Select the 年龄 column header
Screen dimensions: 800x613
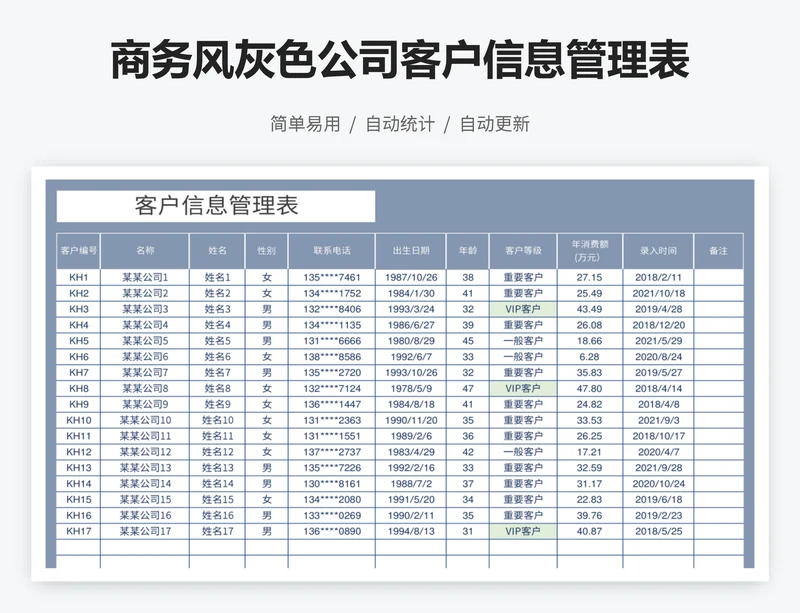(x=468, y=251)
